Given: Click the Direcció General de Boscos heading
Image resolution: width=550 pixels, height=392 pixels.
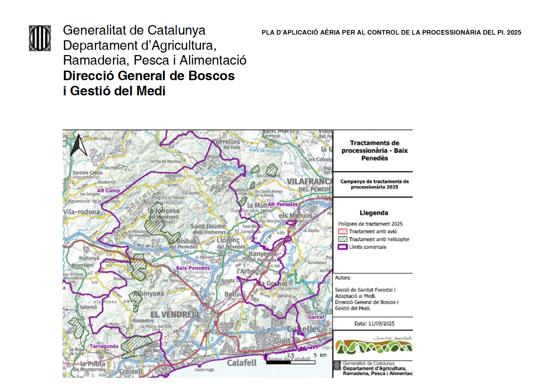Looking at the screenshot, I should (x=149, y=76).
